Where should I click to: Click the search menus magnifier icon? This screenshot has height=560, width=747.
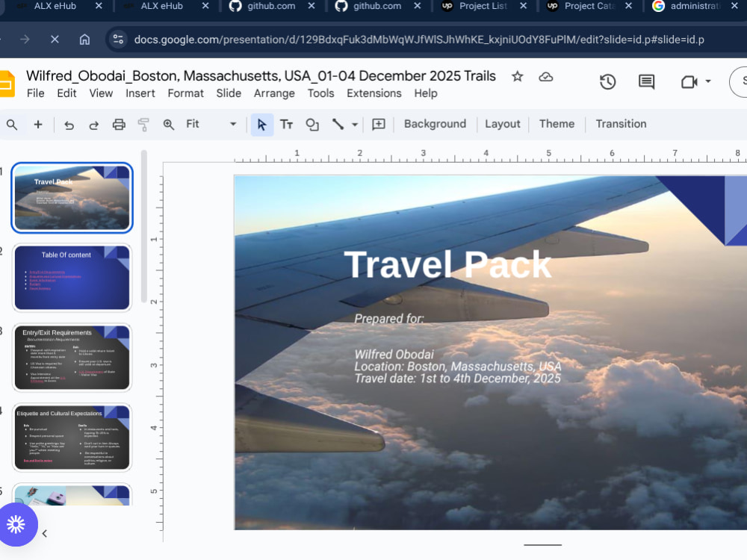[x=12, y=125]
